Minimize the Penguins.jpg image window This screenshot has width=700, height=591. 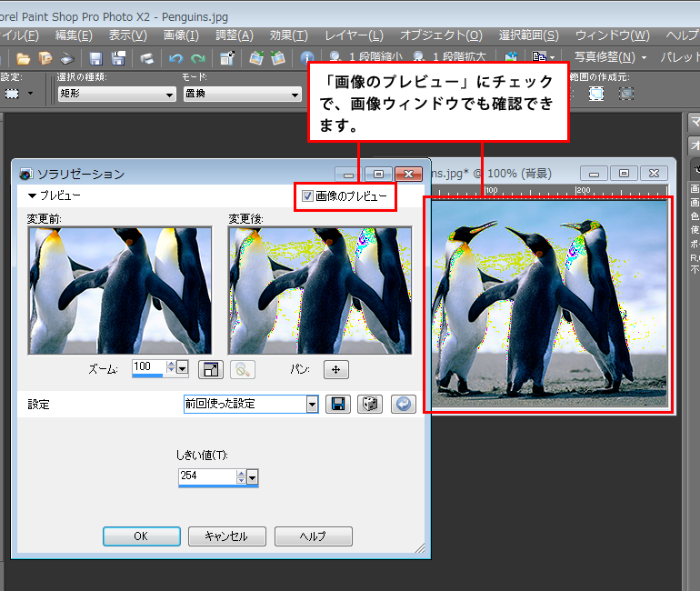pos(594,173)
